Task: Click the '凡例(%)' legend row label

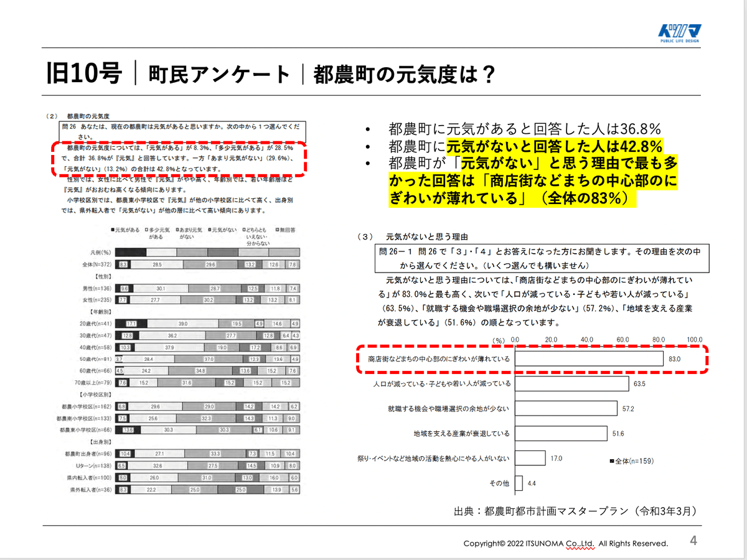Action: coord(101,253)
